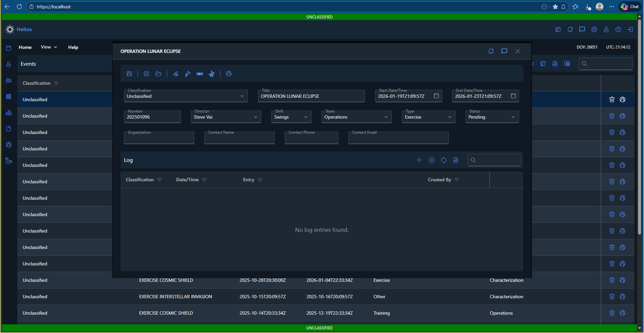Open the Start Date/Time calendar picker
644x333 pixels.
point(436,96)
